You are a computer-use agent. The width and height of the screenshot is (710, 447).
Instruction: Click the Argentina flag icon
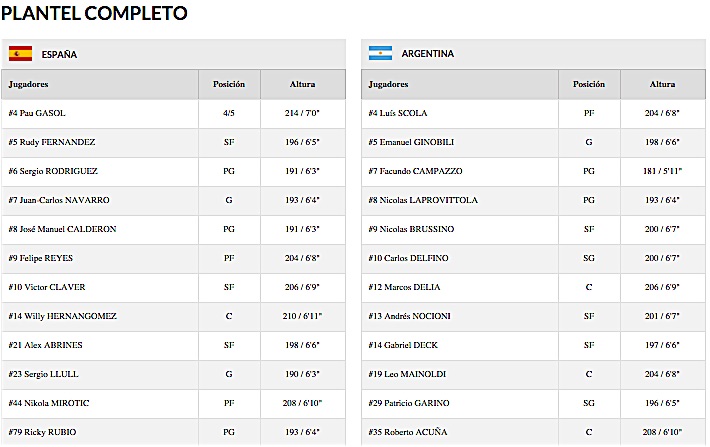[x=380, y=54]
